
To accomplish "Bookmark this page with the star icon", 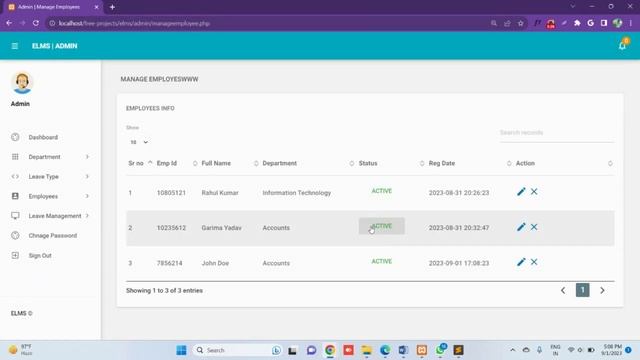I will point(520,23).
